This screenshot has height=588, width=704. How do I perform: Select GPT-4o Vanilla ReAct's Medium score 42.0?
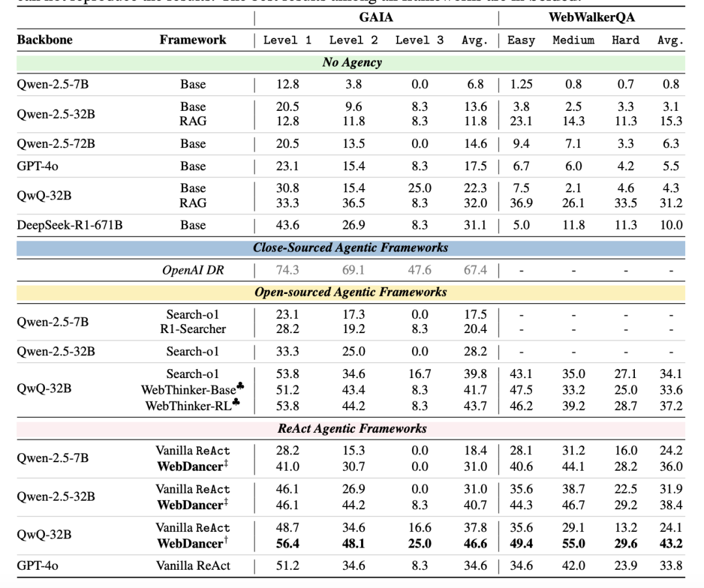coord(574,566)
